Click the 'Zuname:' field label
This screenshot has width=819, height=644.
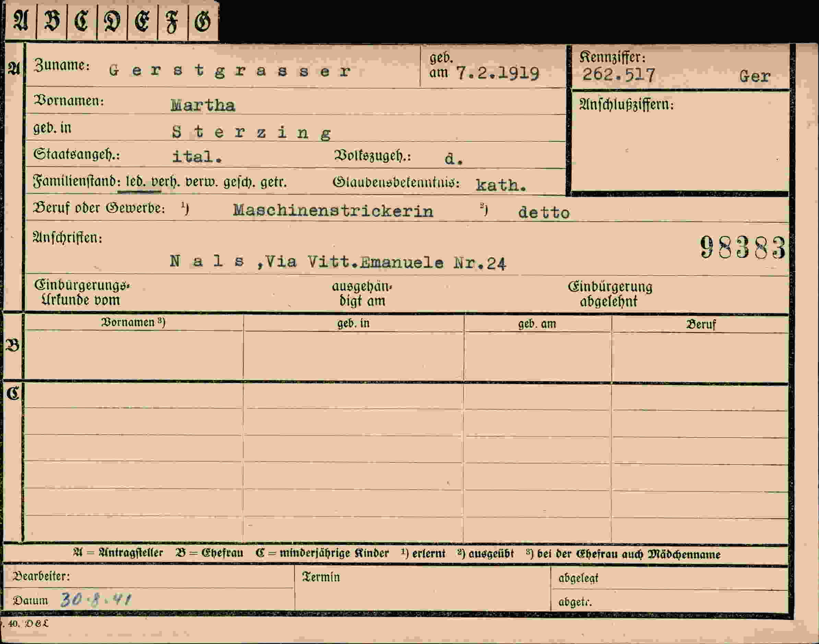pos(62,65)
